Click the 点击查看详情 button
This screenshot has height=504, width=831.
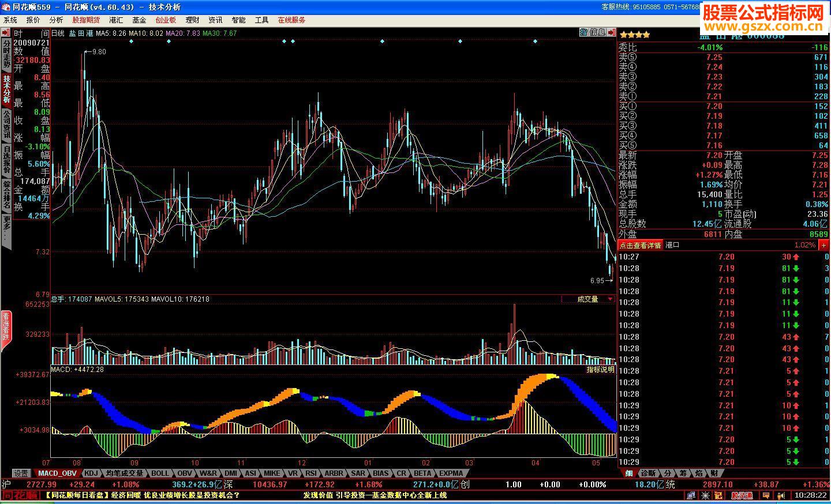pos(641,245)
